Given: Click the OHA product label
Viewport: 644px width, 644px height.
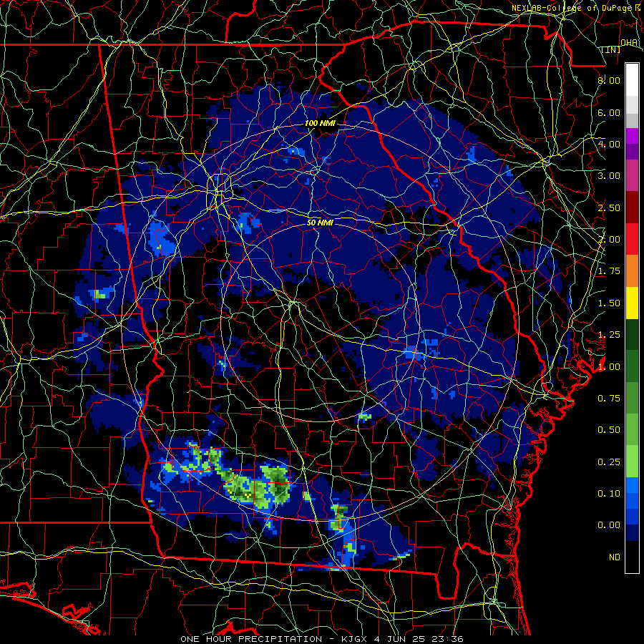Looking at the screenshot, I should coord(629,43).
